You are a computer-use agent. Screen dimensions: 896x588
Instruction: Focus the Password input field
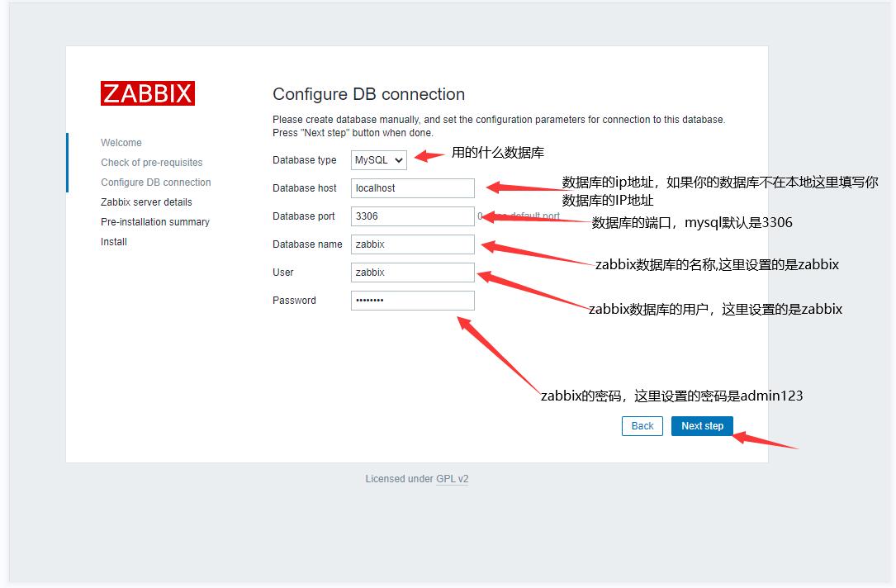click(x=413, y=300)
